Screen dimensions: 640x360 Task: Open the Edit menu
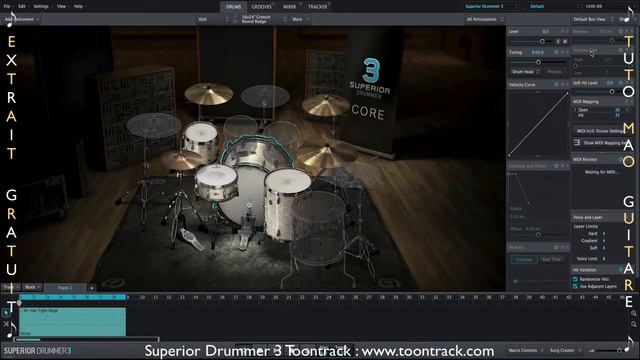22,7
